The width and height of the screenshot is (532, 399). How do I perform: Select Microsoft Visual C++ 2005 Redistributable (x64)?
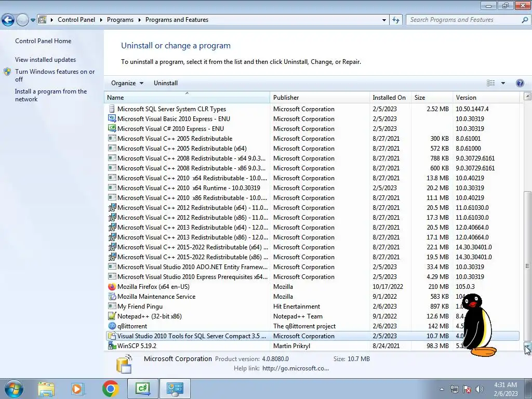(312, 148)
